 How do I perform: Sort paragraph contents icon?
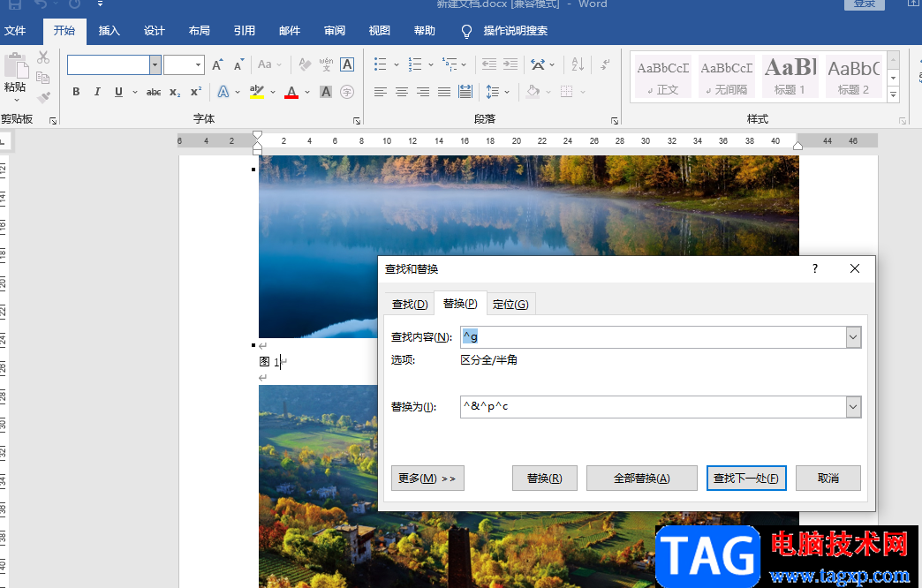pos(578,64)
